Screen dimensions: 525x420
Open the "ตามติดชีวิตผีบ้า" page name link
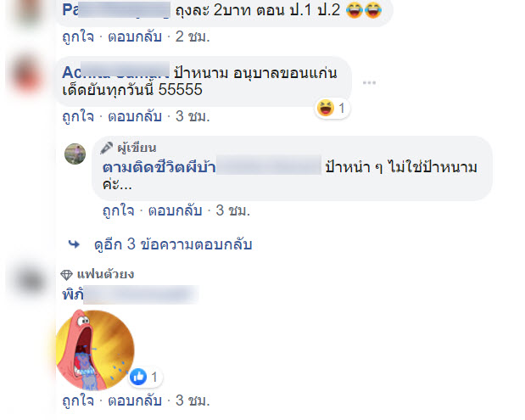tap(159, 167)
